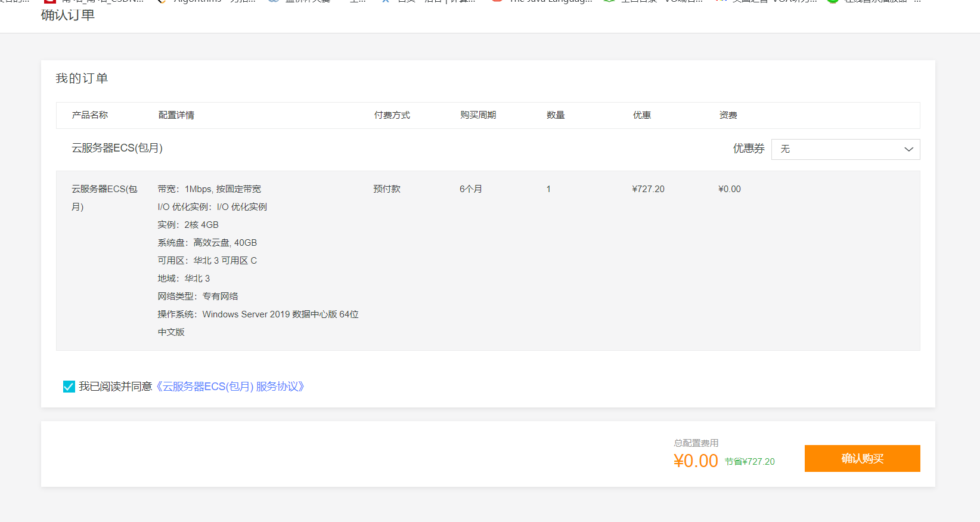Click the 实例 2核 4GB line

188,225
